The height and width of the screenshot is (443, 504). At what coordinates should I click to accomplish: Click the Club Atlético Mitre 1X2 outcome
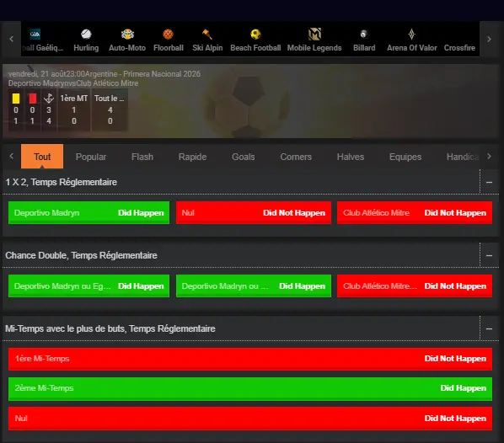click(x=415, y=213)
